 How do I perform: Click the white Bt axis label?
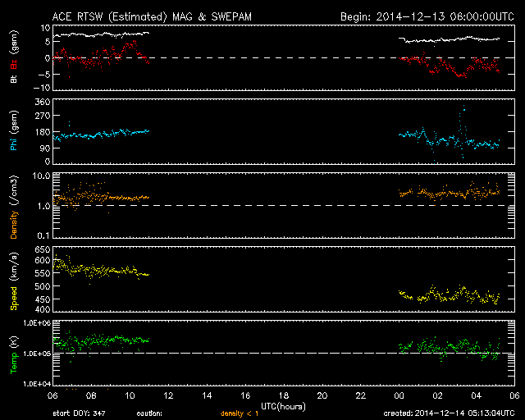coord(14,79)
